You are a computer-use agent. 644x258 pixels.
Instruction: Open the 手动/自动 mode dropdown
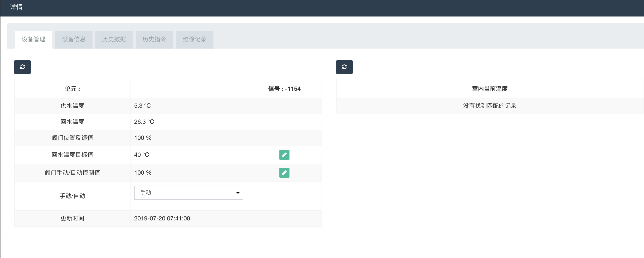pos(188,193)
